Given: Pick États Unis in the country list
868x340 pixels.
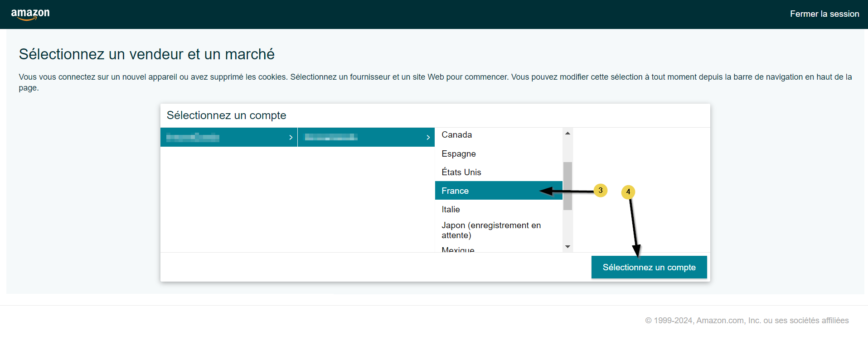Looking at the screenshot, I should [x=461, y=172].
